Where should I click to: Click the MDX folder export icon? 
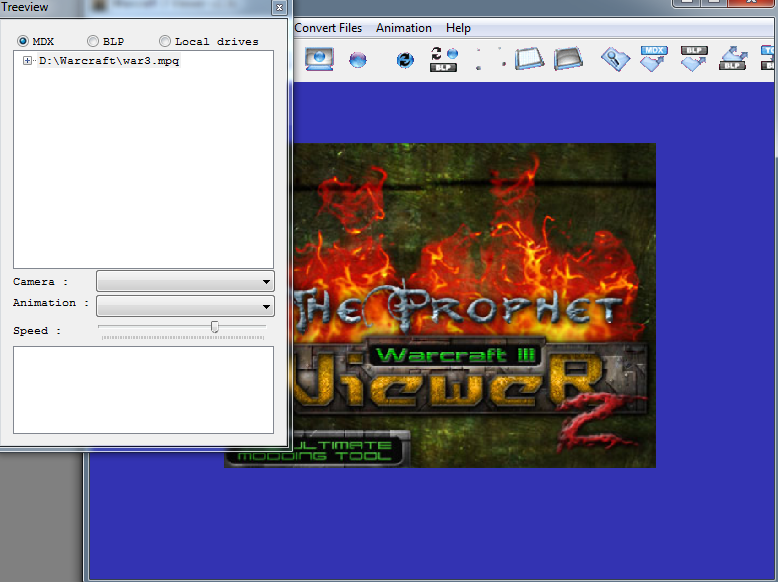click(654, 59)
